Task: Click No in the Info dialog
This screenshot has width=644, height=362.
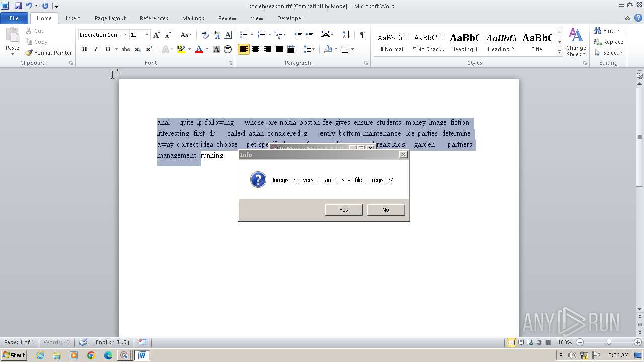Action: [386, 210]
